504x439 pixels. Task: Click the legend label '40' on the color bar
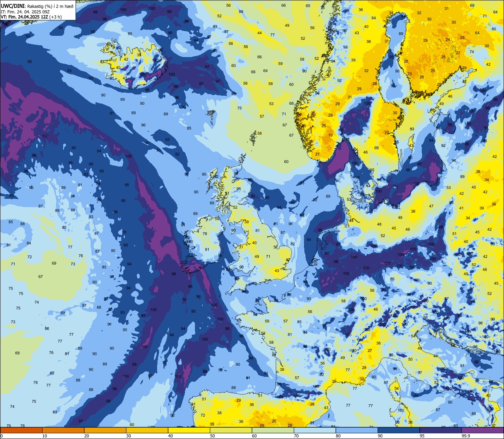point(170,436)
